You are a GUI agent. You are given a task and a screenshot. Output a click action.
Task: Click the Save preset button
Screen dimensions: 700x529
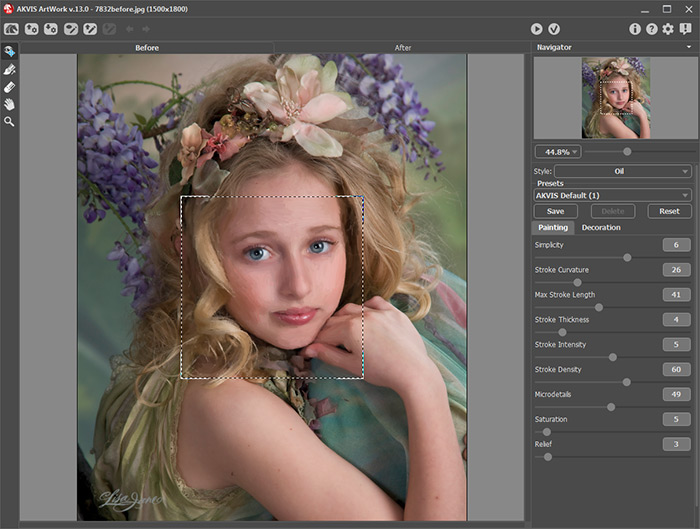[x=555, y=211]
